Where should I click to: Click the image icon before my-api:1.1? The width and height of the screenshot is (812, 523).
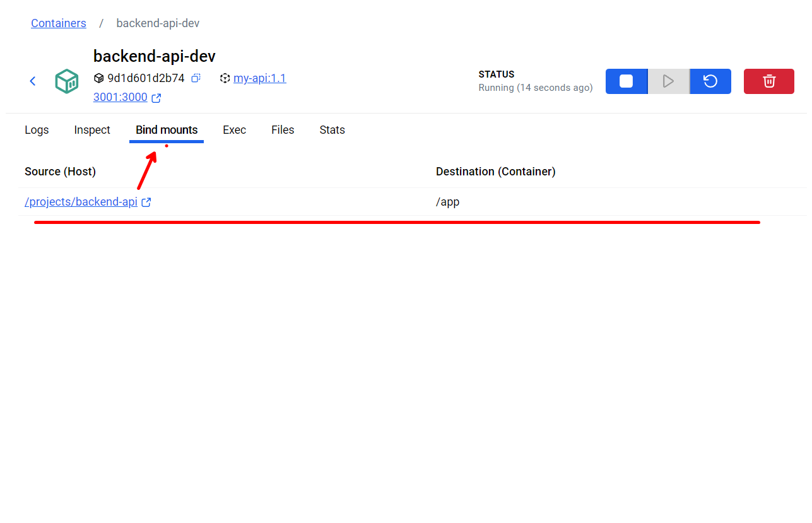click(x=225, y=78)
